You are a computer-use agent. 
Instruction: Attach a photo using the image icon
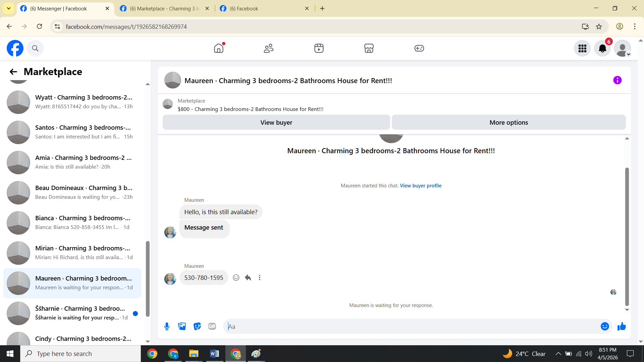pos(182,326)
